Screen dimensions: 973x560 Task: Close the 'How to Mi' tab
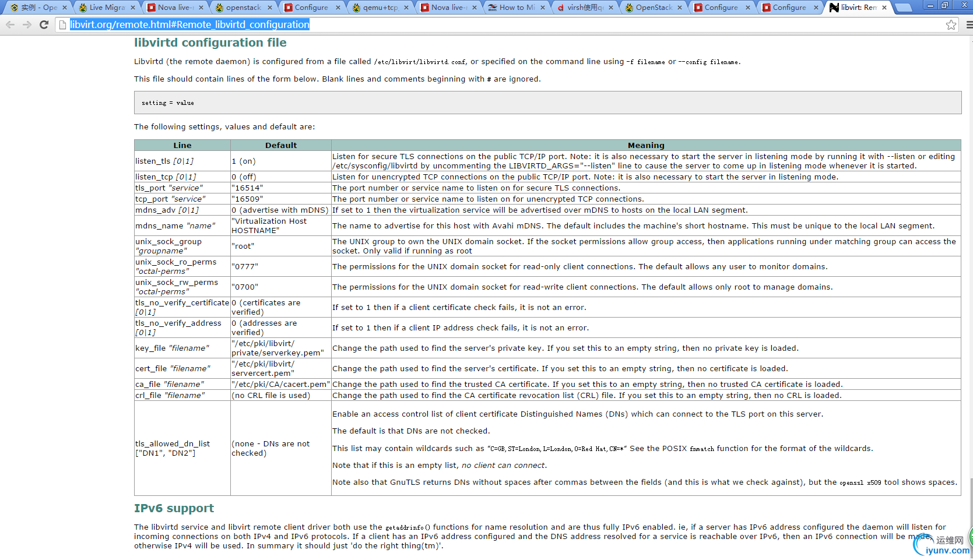click(543, 8)
